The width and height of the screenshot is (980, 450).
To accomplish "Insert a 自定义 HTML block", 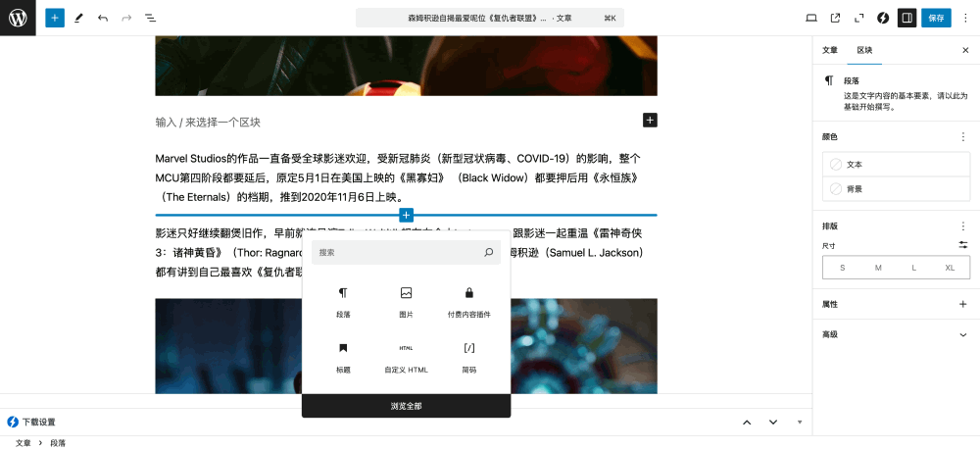I will [407, 358].
